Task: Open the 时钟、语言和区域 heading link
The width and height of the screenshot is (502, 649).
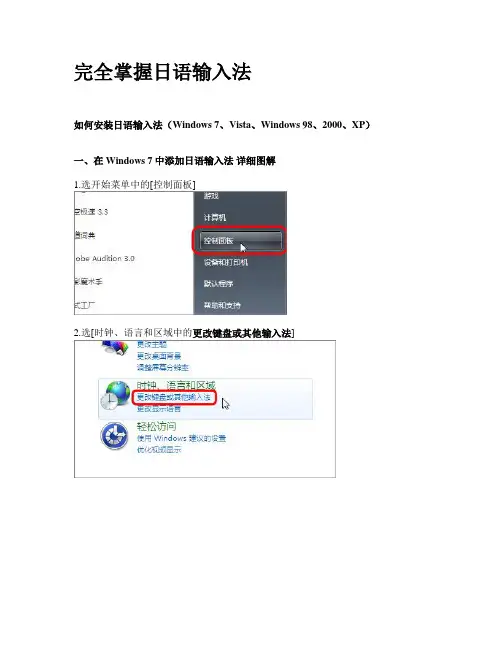Action: point(176,385)
